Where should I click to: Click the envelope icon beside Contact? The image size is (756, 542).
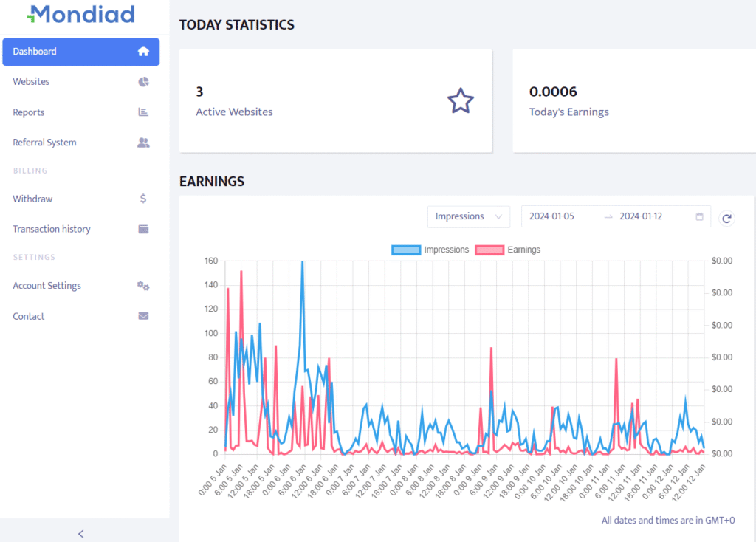[143, 316]
